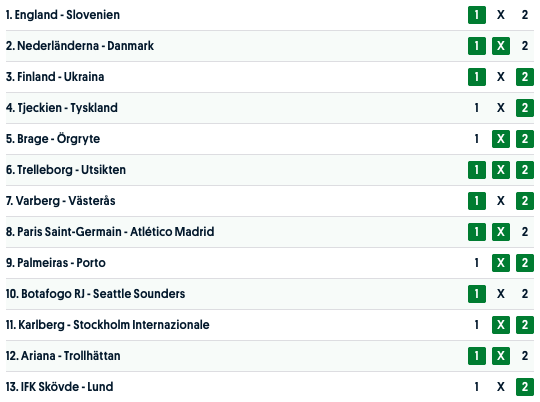Select 2 for Paris Saint-Germain - Atlético Madrid

(x=525, y=232)
